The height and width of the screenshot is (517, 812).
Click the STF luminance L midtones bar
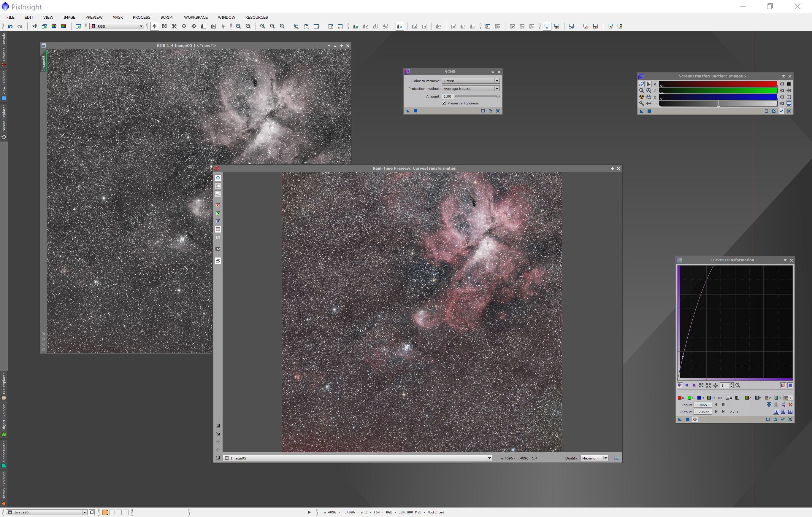[718, 104]
